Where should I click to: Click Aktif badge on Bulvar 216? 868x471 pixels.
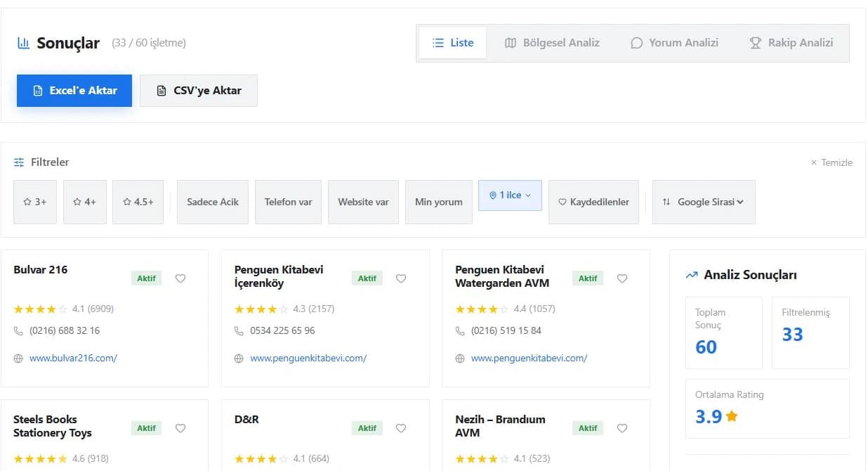tap(146, 278)
